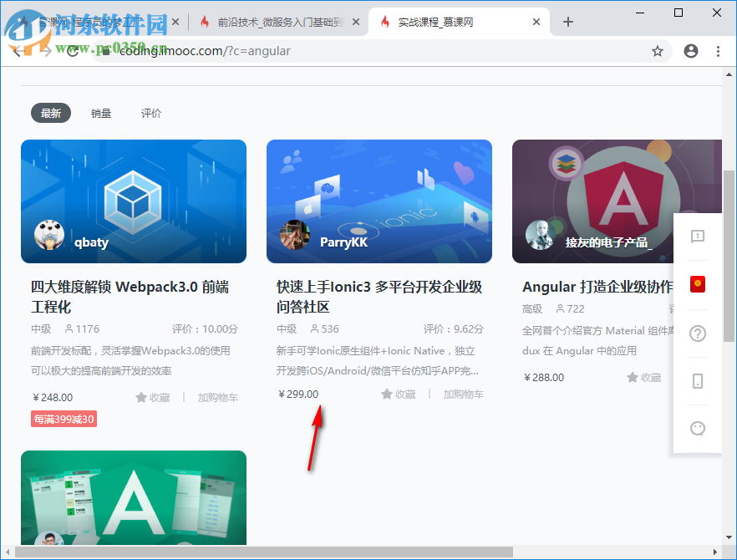737x560 pixels.
Task: Click the mobile app icon in the sidebar
Action: point(697,381)
